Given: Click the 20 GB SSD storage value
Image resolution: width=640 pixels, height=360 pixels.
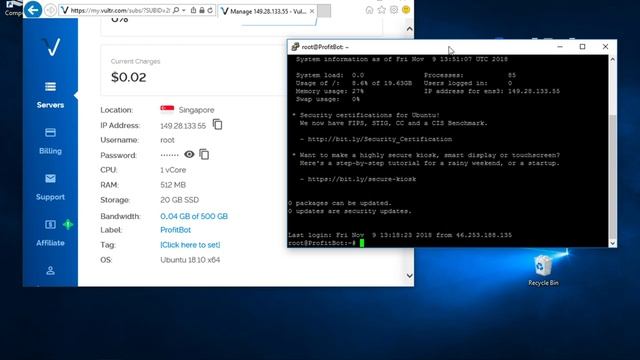Looking at the screenshot, I should click(x=180, y=200).
